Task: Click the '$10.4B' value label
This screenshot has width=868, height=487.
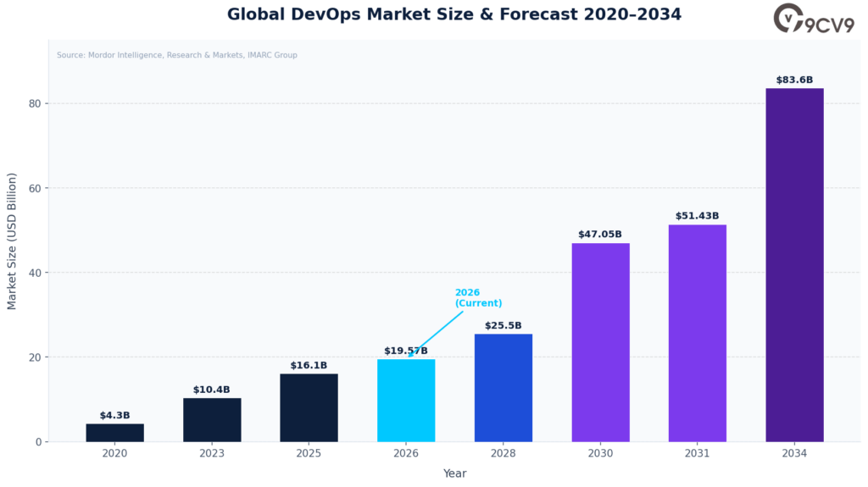Action: (x=211, y=390)
